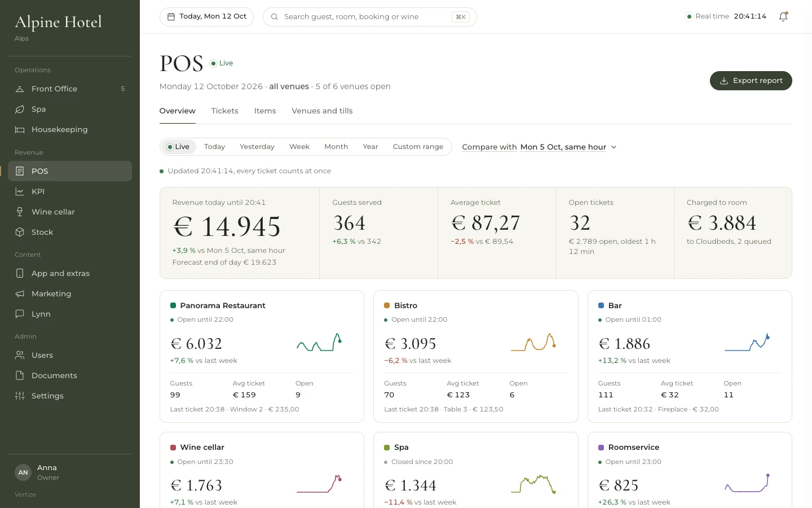Open the Compare with dropdown chevron
812x508 pixels.
[x=614, y=147]
